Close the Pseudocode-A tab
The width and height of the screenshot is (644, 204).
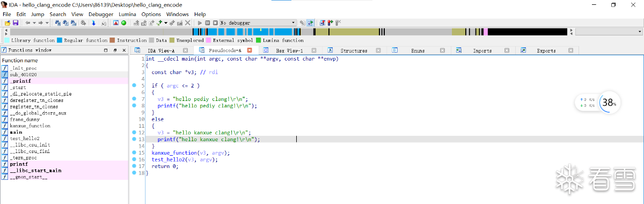point(249,50)
